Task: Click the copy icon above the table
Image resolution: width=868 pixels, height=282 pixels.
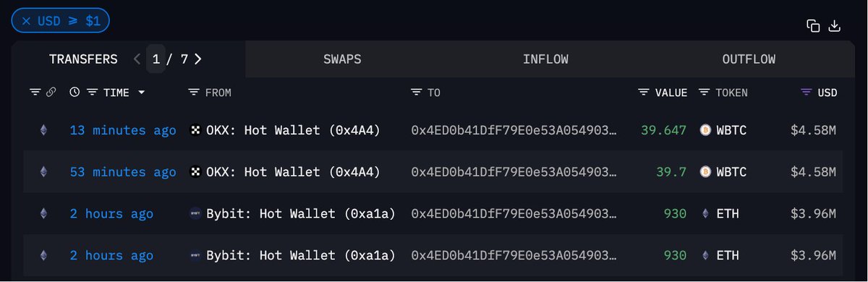Action: pos(813,26)
